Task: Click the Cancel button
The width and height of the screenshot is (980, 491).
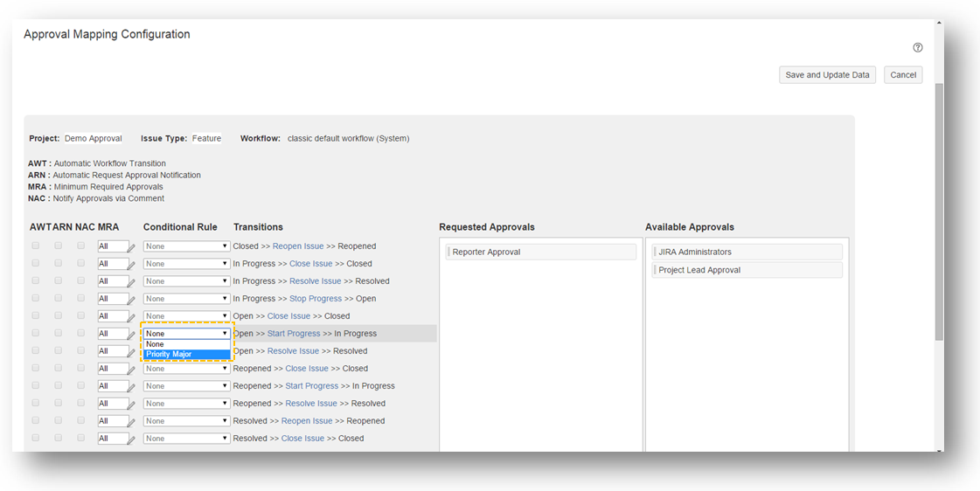Action: pyautogui.click(x=902, y=75)
